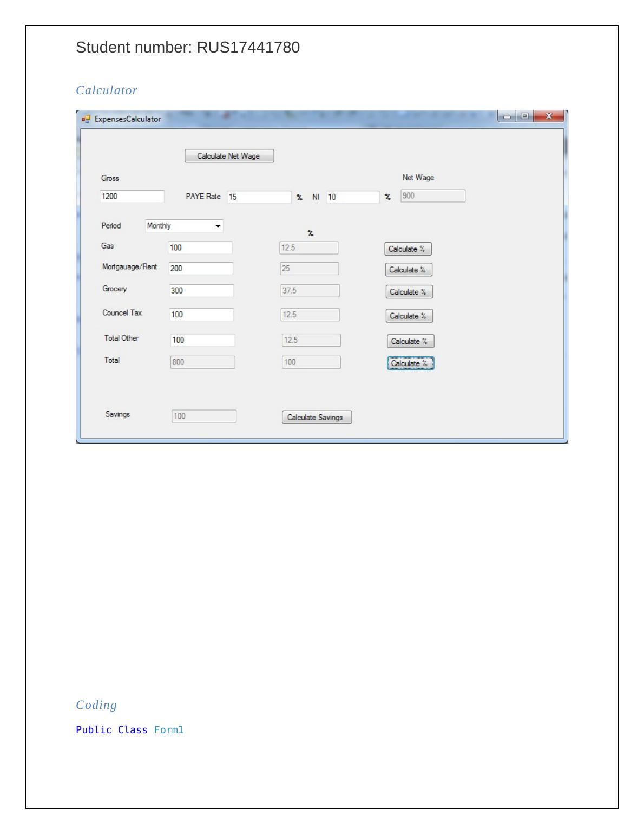644x834 pixels.
Task: Click Calculate % for Grocery row
Action: [409, 292]
